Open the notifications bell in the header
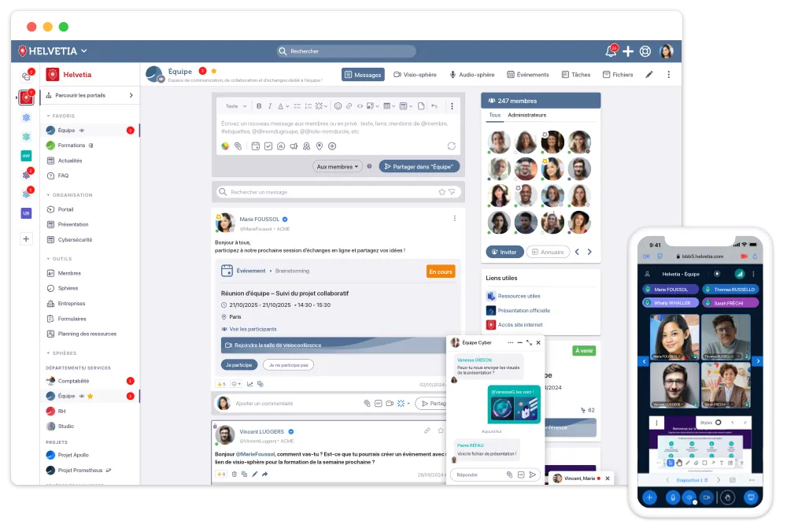The height and width of the screenshot is (532, 787). pos(611,52)
